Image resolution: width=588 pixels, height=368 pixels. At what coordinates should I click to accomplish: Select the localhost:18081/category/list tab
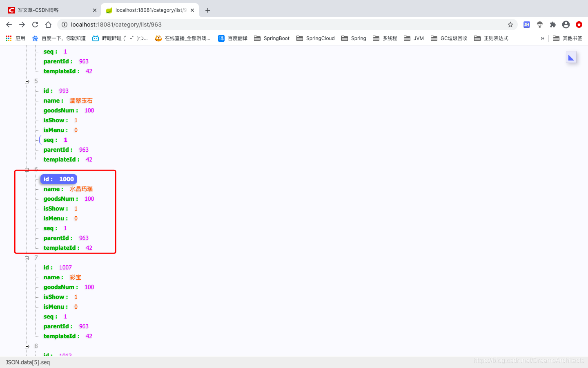(150, 10)
